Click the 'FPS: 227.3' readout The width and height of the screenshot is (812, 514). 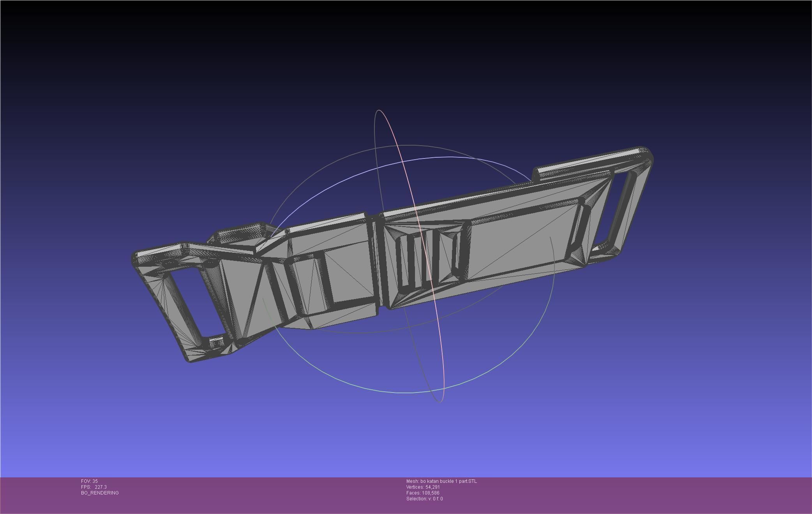pyautogui.click(x=94, y=487)
